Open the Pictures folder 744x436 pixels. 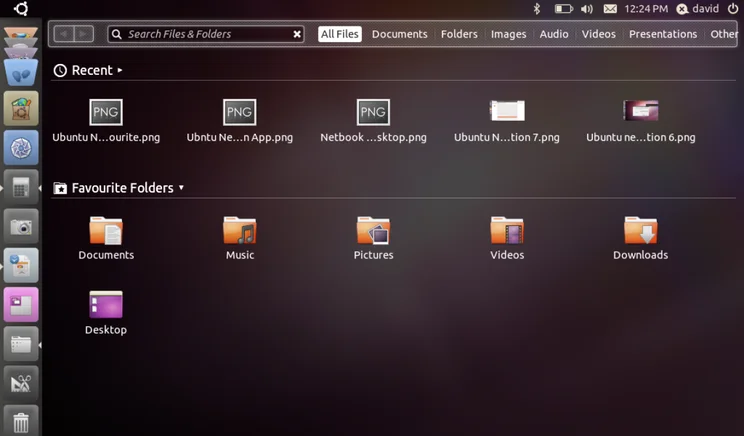[373, 238]
